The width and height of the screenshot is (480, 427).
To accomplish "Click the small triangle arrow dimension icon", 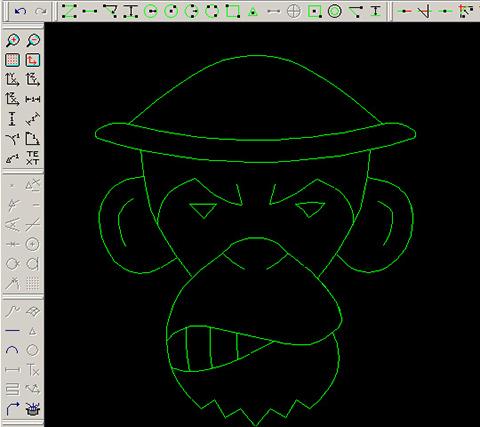I will click(13, 159).
